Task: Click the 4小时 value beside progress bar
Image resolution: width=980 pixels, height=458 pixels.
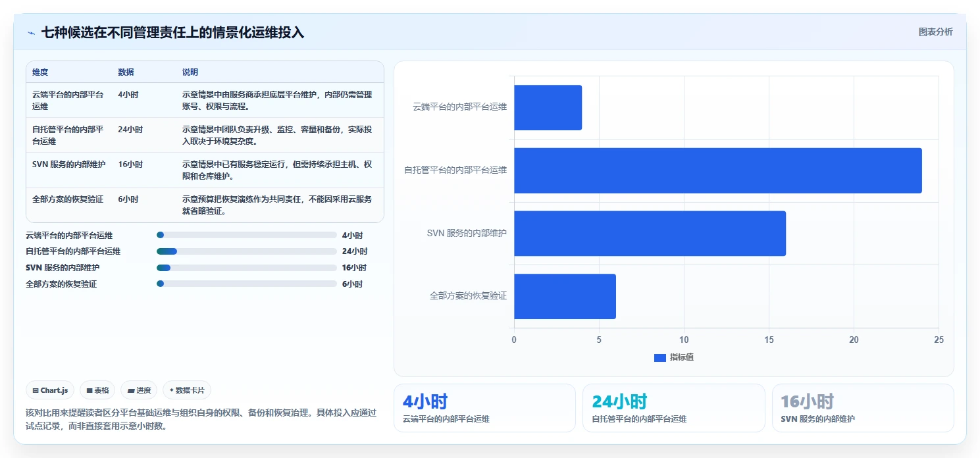Action: 352,235
